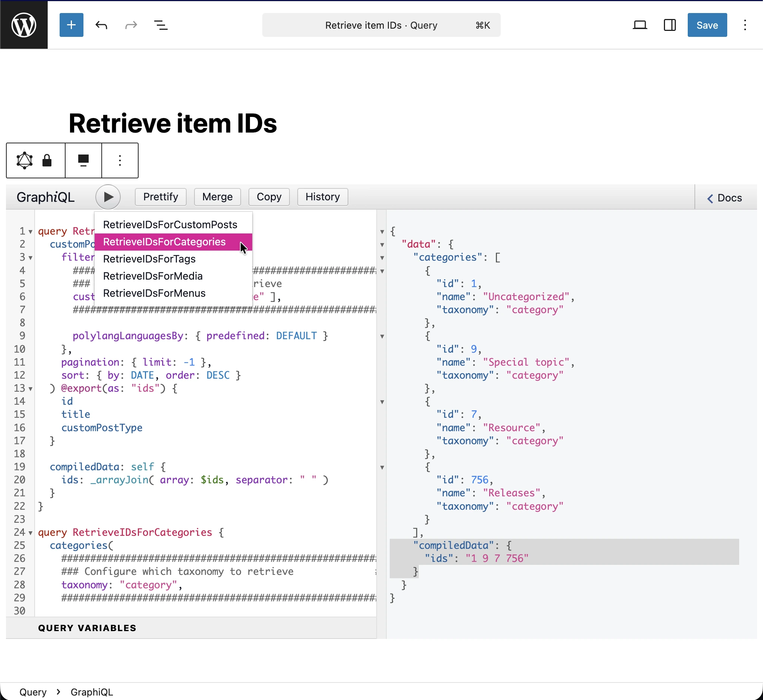The height and width of the screenshot is (700, 763).
Task: Execute the query with the play button
Action: [x=108, y=197]
